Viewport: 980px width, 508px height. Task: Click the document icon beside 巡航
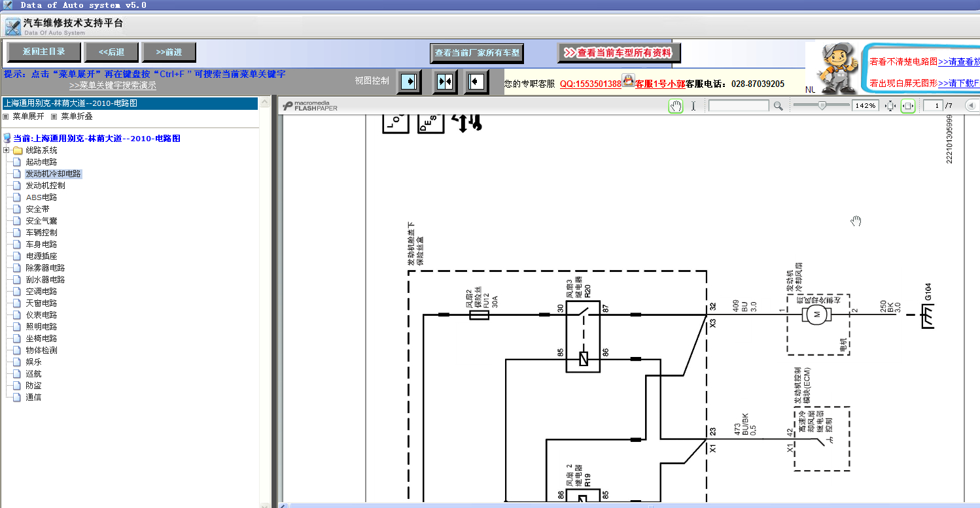pos(18,374)
